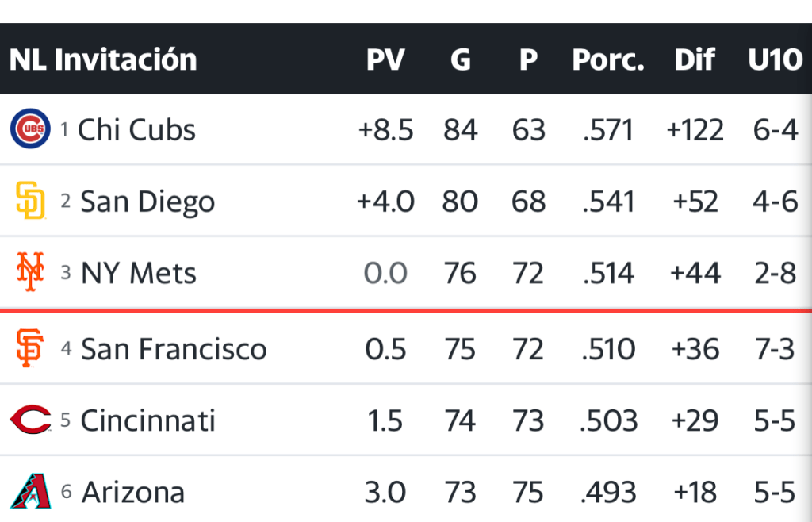The width and height of the screenshot is (812, 522).
Task: Sort table by Dif column header
Action: coord(695,59)
